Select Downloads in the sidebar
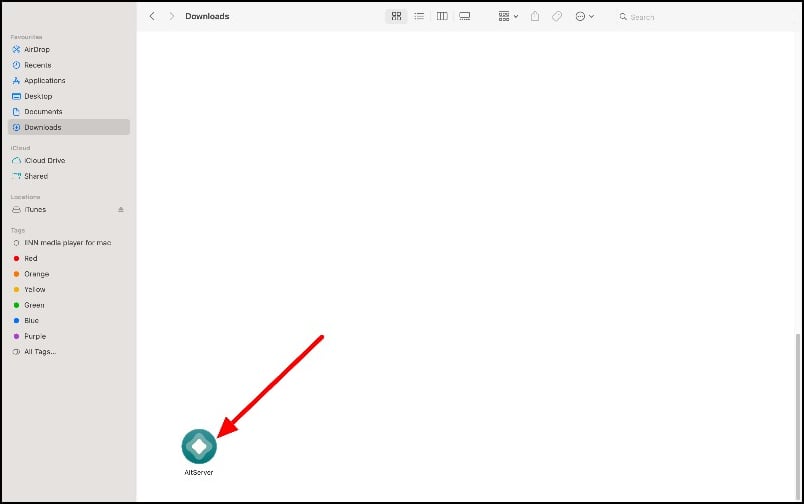804x504 pixels. pyautogui.click(x=69, y=127)
